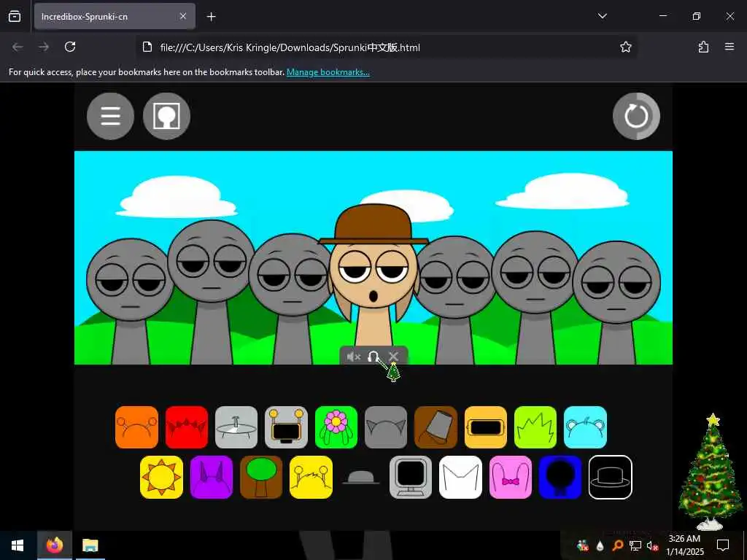Select the brown icon with bucket hat
This screenshot has height=560, width=747.
pos(436,427)
